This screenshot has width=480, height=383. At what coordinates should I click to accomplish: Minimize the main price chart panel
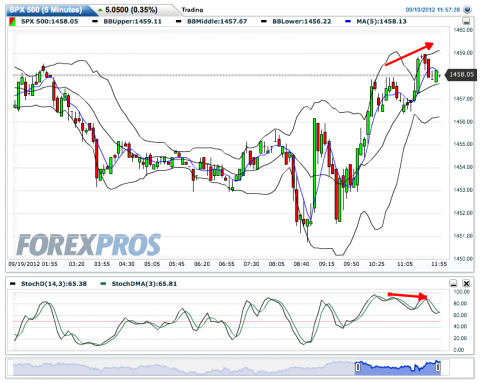467,22
